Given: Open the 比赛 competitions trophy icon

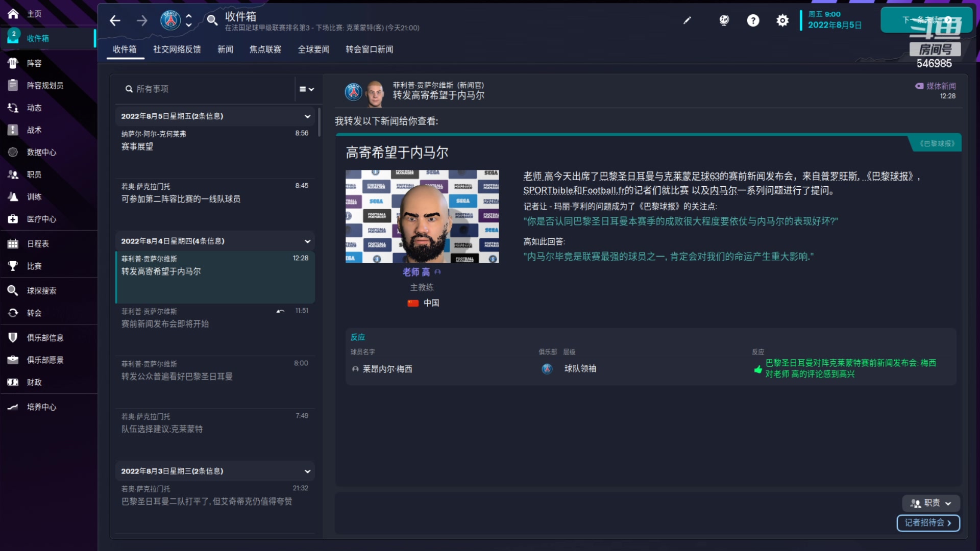Looking at the screenshot, I should 13,266.
